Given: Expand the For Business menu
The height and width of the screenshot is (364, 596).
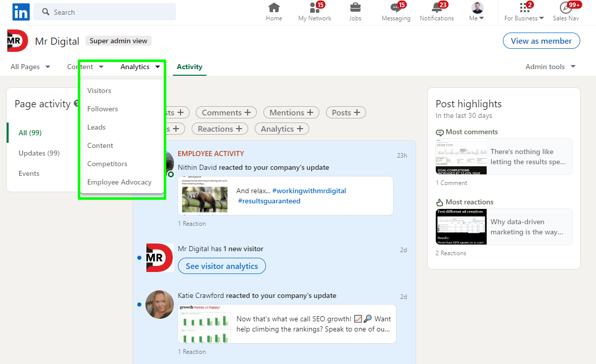Looking at the screenshot, I should coord(523,11).
